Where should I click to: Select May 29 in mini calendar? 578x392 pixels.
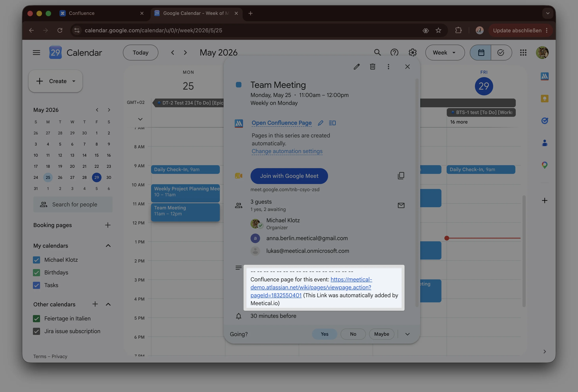(97, 177)
